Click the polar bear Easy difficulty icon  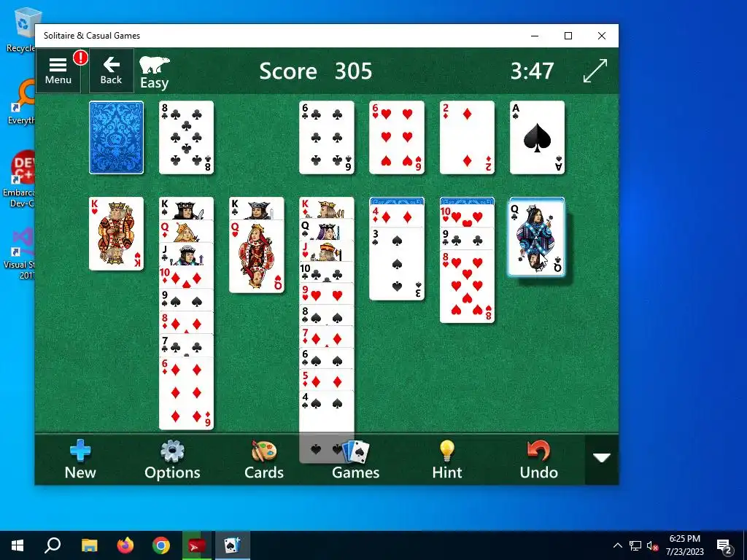click(155, 72)
